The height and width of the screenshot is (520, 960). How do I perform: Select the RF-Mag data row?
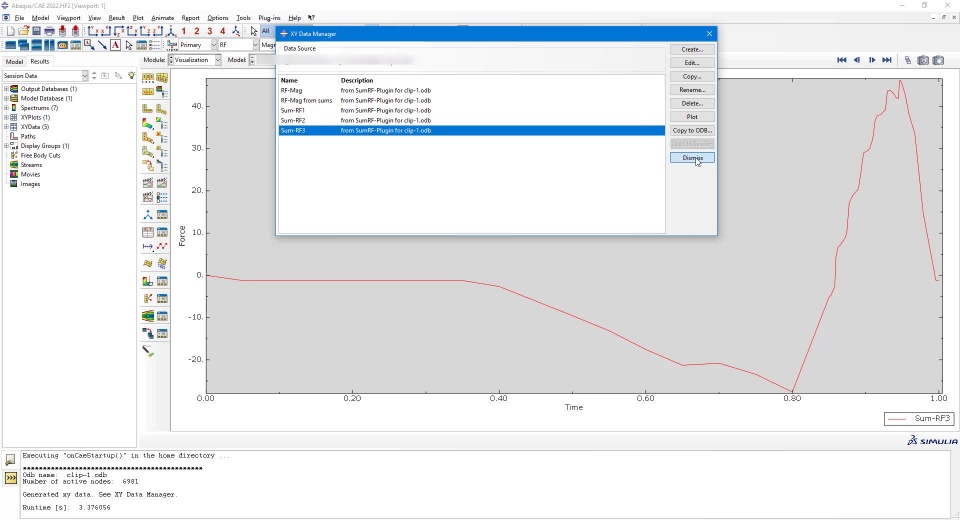click(471, 90)
